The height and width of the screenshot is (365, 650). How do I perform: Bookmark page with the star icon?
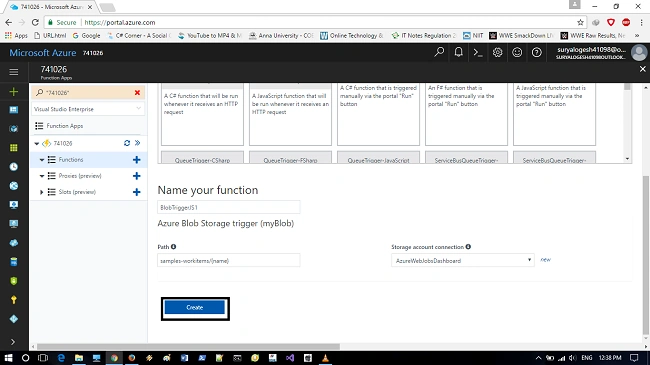pos(580,22)
